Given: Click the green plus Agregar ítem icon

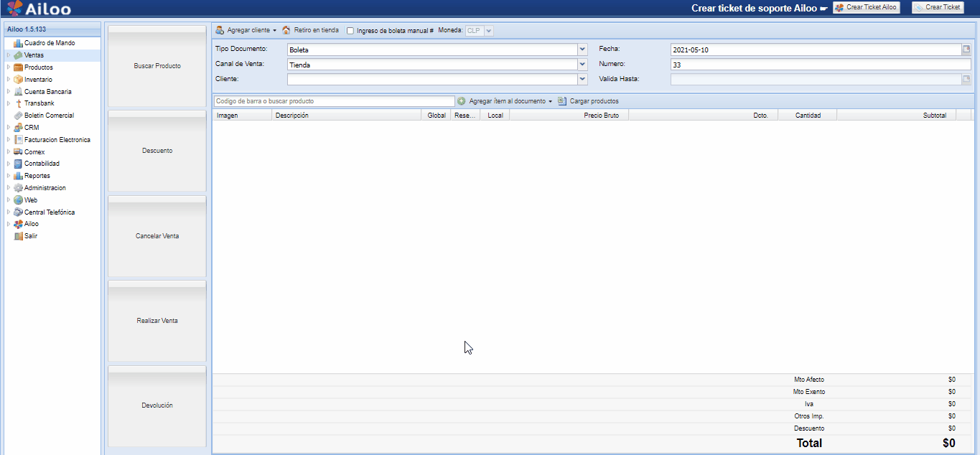Looking at the screenshot, I should coord(462,101).
